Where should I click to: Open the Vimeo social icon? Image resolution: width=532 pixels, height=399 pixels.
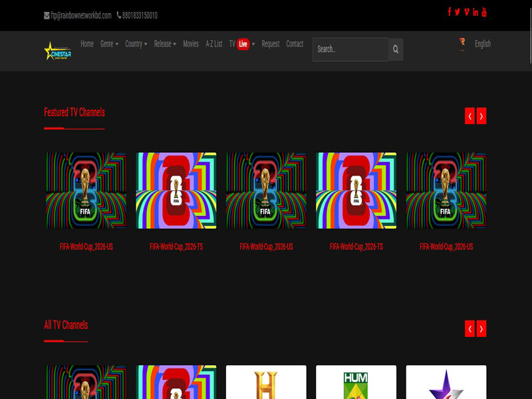pyautogui.click(x=467, y=12)
